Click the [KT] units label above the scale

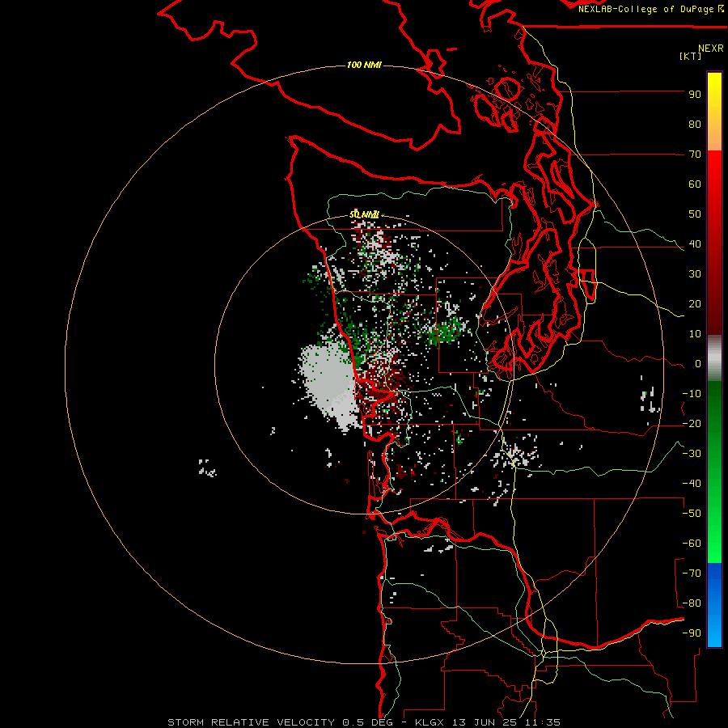click(690, 56)
